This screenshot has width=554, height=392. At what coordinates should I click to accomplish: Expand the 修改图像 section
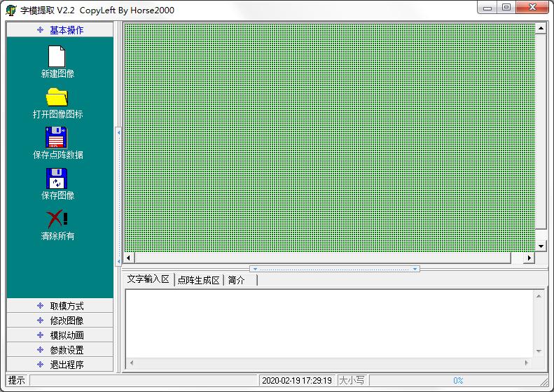point(60,321)
